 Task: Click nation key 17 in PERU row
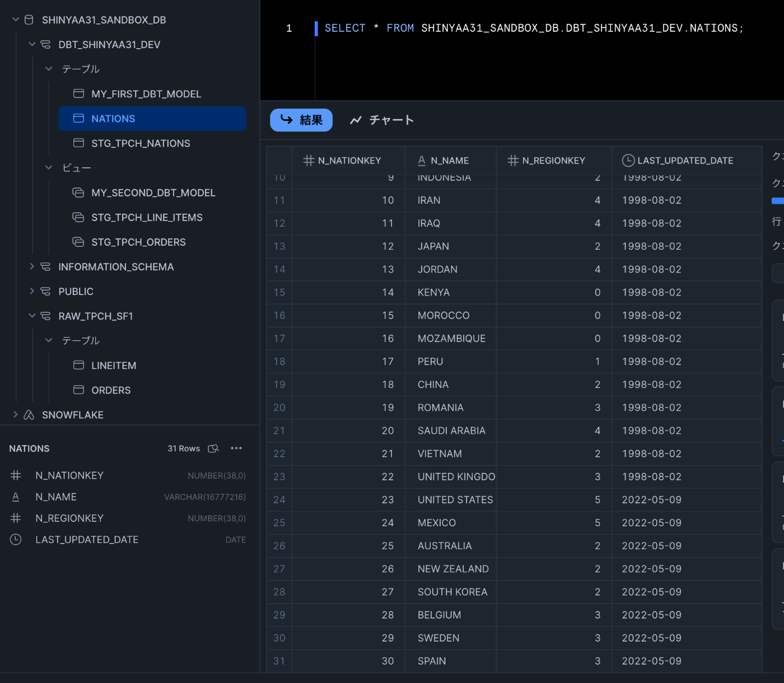click(x=348, y=362)
